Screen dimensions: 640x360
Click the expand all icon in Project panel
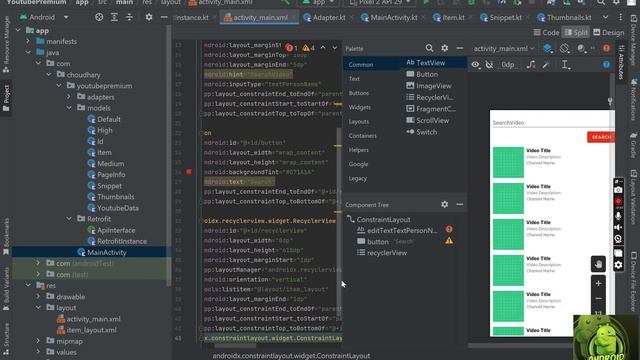[x=114, y=17]
